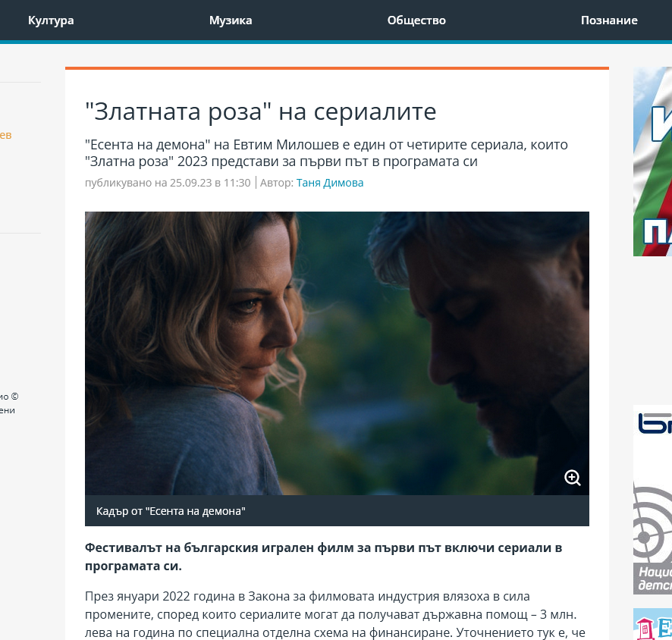Click the magnifier zoom icon on the photo
Screen dimensions: 672x640
point(573,478)
